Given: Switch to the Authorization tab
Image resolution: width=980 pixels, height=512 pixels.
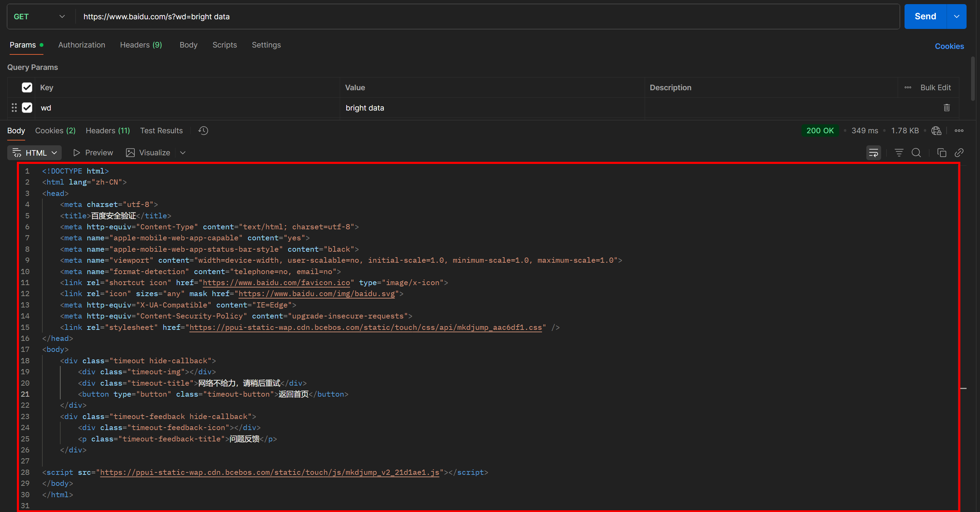Looking at the screenshot, I should click(x=81, y=45).
